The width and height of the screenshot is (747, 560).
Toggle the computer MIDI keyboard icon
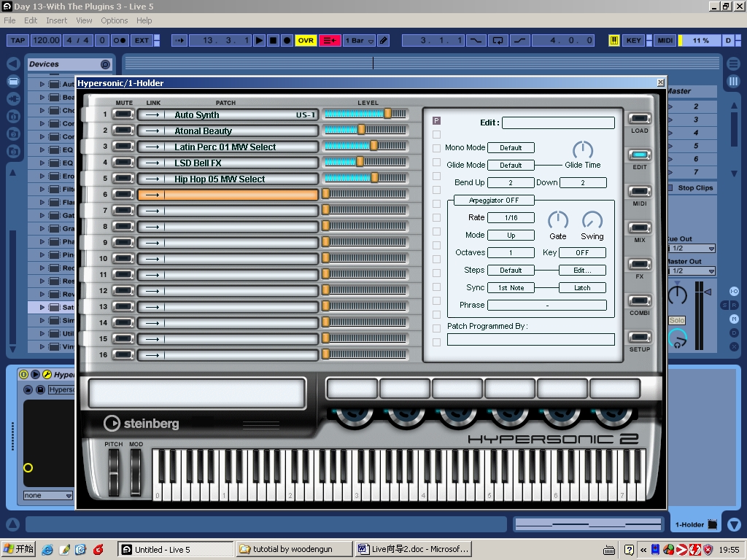pos(614,41)
